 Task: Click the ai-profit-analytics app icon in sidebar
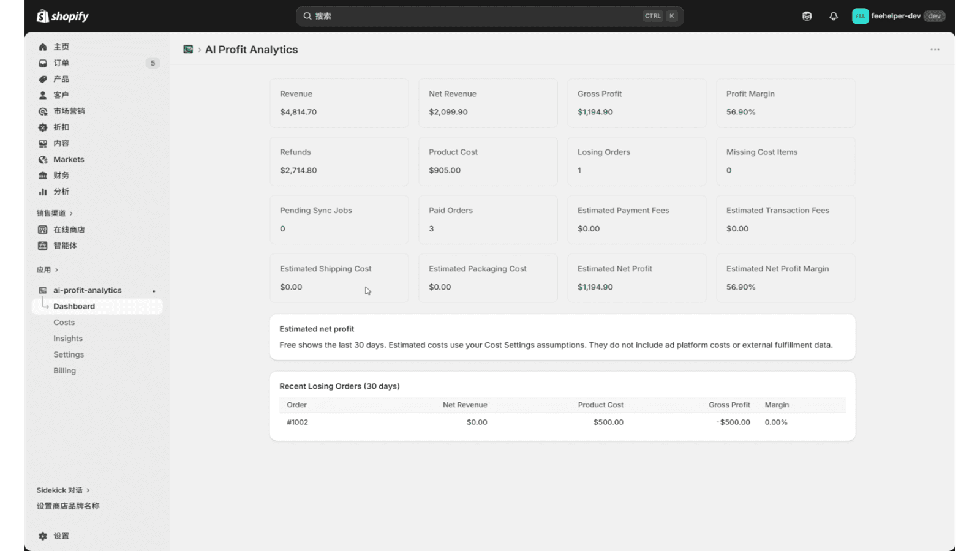coord(43,290)
